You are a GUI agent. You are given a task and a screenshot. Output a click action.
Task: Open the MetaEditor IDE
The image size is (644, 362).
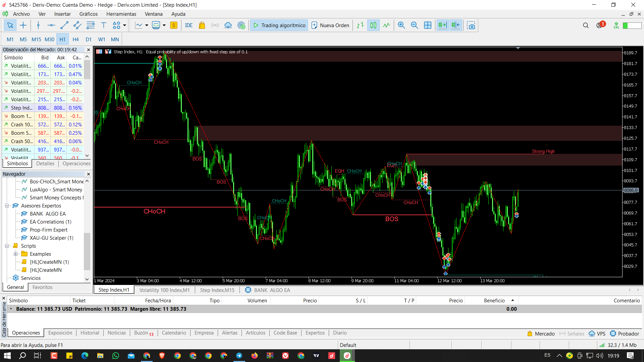pos(189,25)
